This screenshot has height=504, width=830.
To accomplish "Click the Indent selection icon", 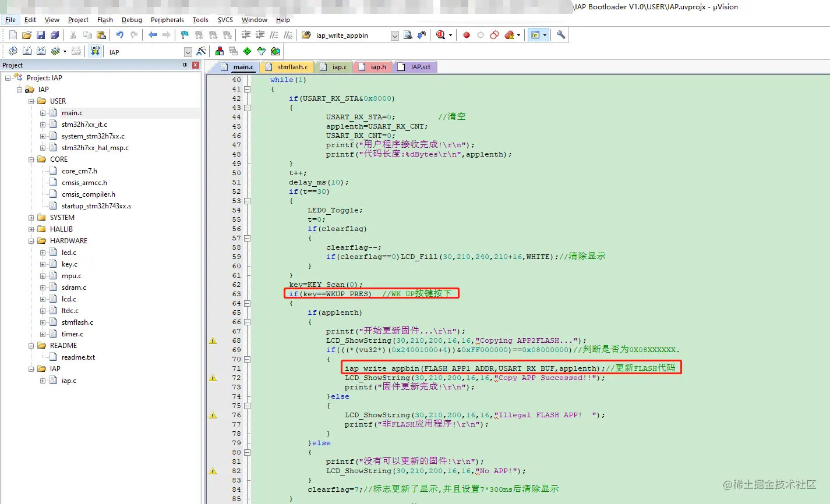I will click(246, 35).
